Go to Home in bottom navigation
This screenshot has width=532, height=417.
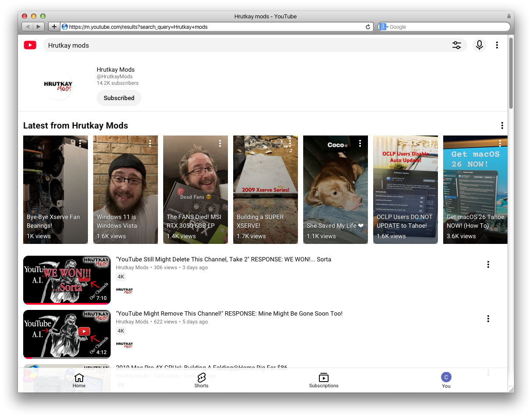click(79, 380)
